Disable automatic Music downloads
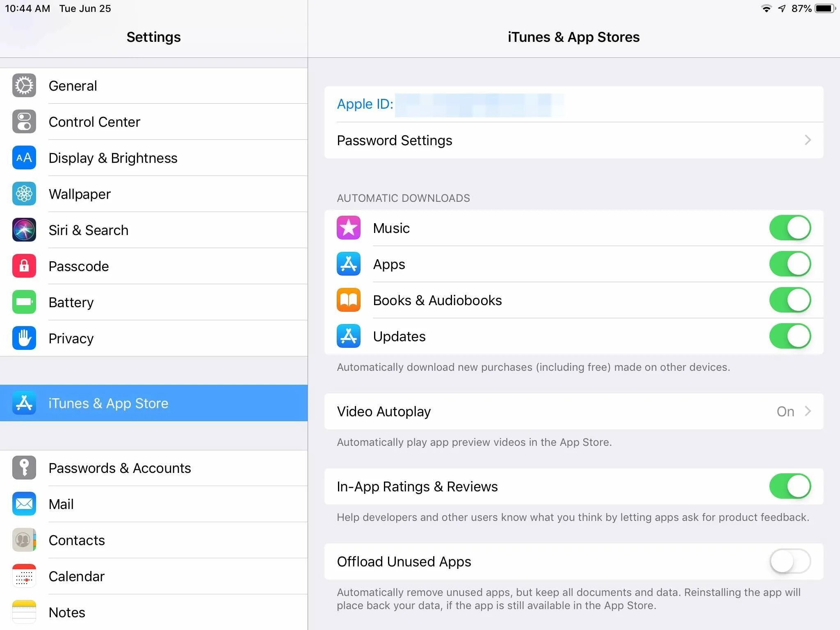The width and height of the screenshot is (840, 630). 790,228
